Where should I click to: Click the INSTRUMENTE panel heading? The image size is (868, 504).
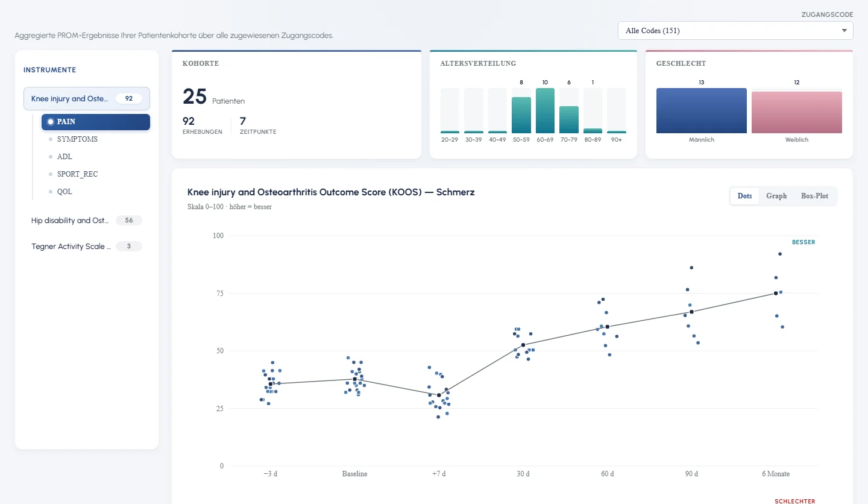tap(50, 70)
